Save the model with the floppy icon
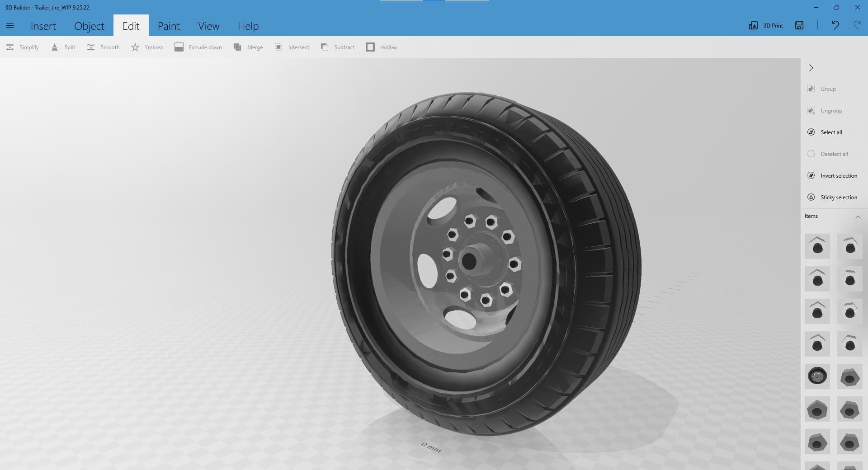 (x=799, y=26)
